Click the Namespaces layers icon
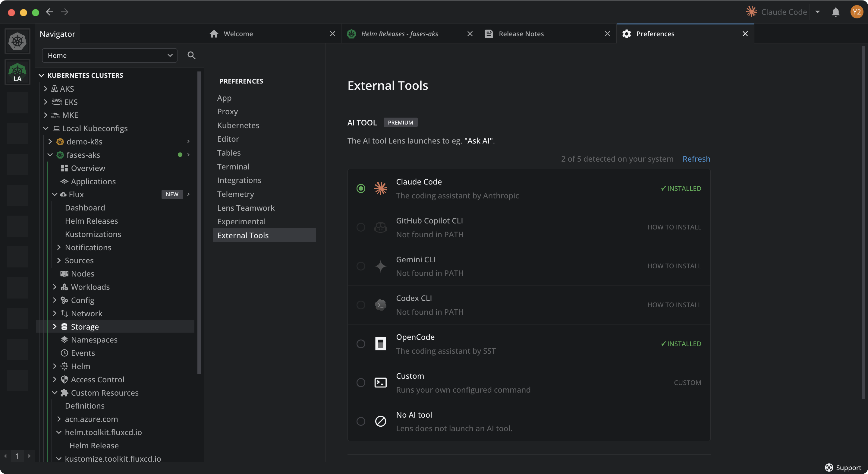868x474 pixels. click(64, 340)
